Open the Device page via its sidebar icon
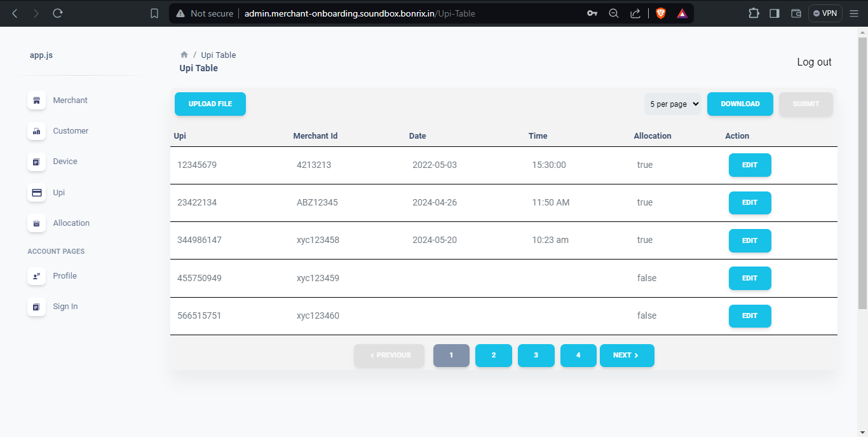 coord(36,162)
